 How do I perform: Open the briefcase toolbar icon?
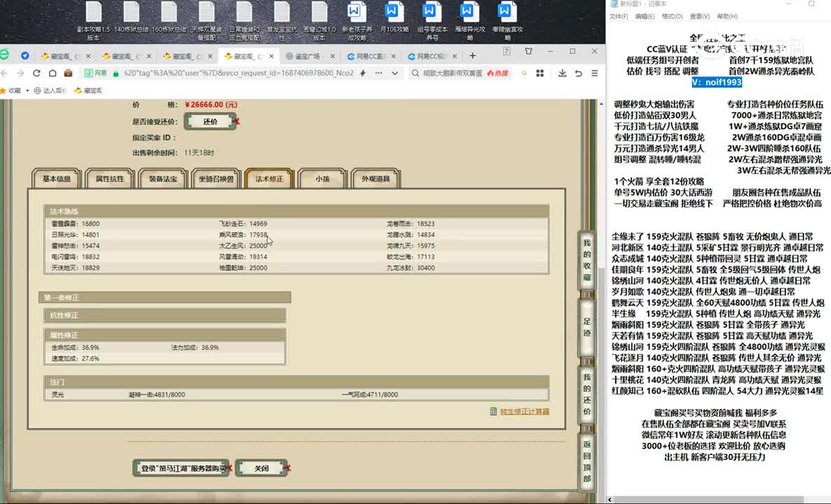[69, 73]
